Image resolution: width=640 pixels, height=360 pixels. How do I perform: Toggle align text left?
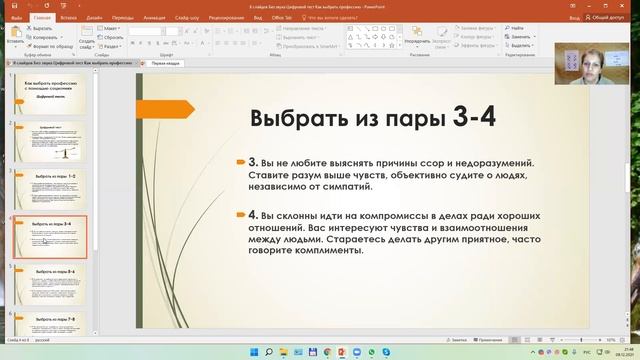[218, 43]
